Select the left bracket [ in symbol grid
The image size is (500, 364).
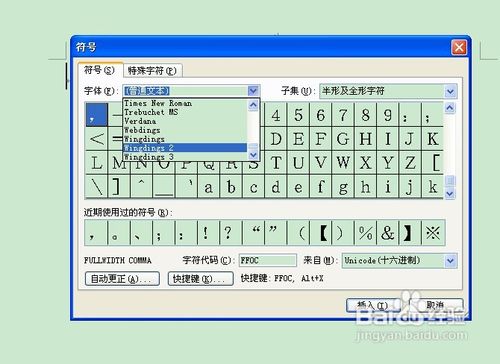(433, 163)
